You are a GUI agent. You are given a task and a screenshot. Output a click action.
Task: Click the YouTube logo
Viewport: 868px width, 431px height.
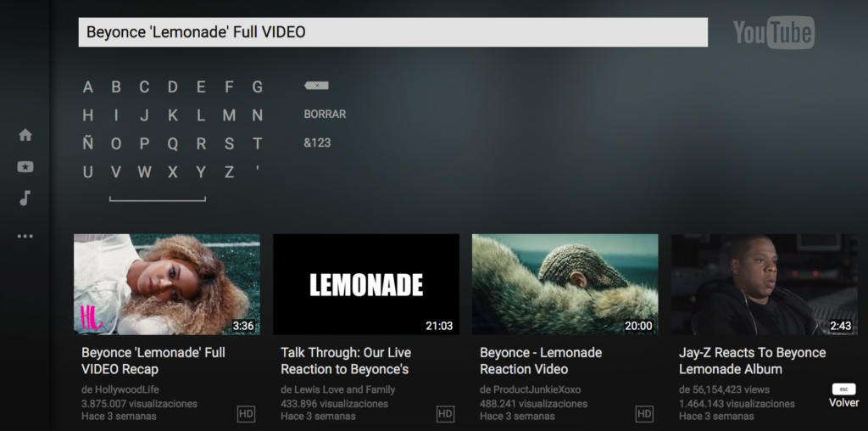[x=774, y=32]
